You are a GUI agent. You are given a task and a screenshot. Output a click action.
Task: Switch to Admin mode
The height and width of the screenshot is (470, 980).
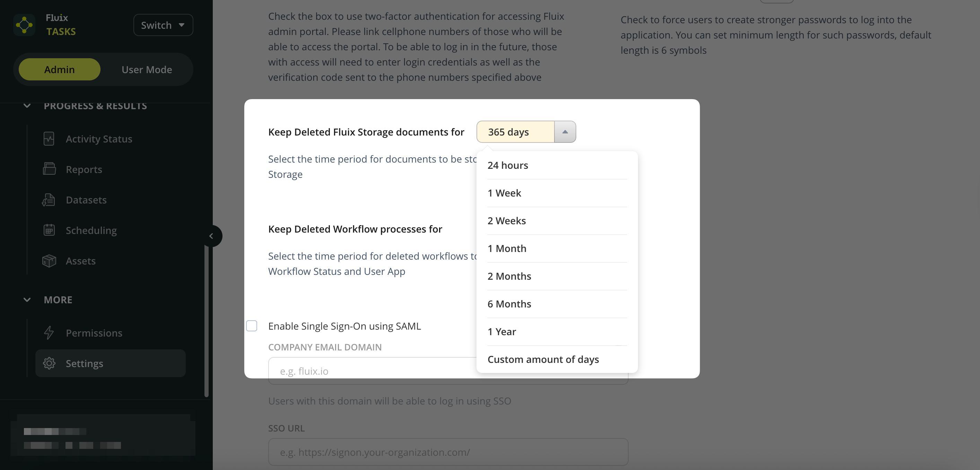coord(59,69)
